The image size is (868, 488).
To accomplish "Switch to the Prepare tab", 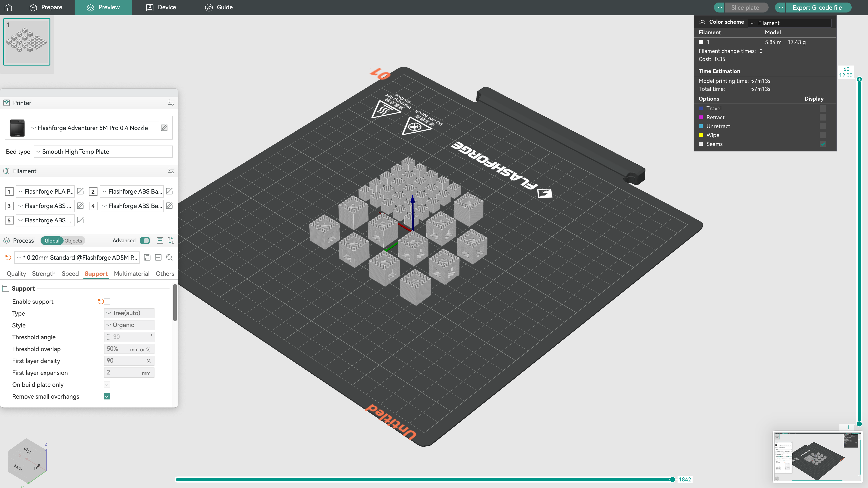I will point(46,7).
